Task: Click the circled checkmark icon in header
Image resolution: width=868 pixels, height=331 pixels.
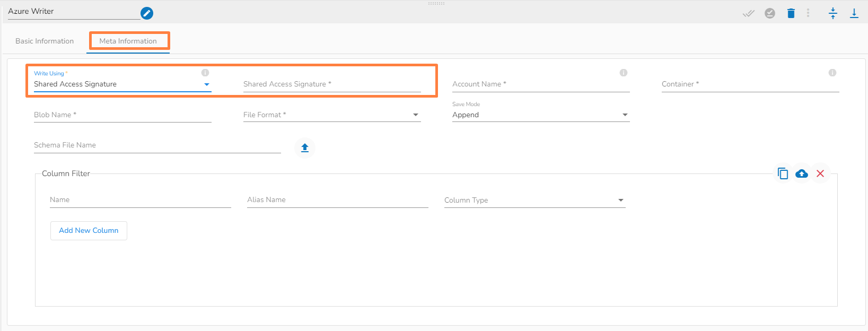Action: tap(770, 13)
